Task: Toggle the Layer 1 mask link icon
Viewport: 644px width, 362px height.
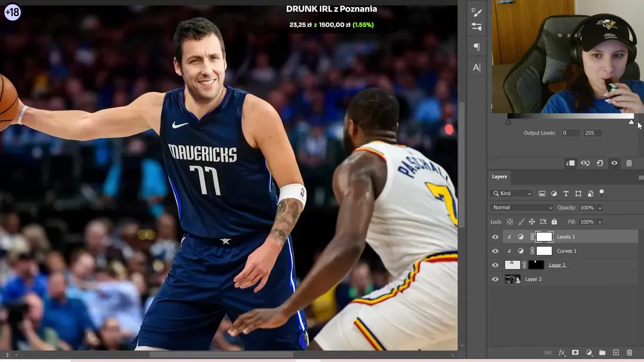Action: 524,265
